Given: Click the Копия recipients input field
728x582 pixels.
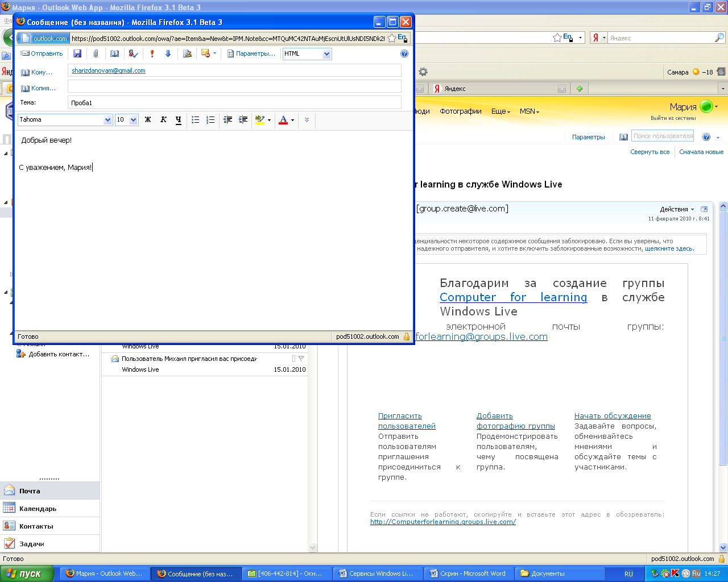Looking at the screenshot, I should point(234,86).
